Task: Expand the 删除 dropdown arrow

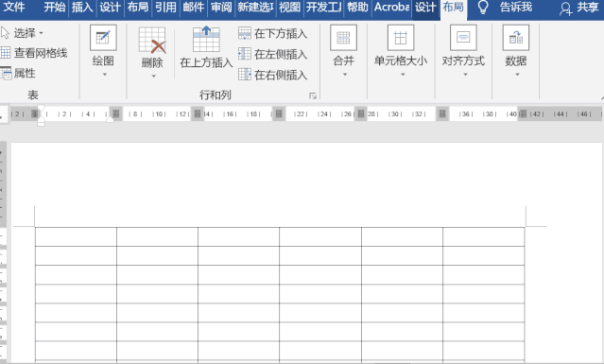Action: (x=154, y=77)
